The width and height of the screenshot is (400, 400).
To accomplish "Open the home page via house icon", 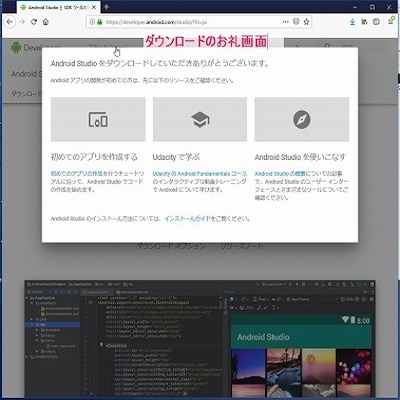I will [x=46, y=22].
